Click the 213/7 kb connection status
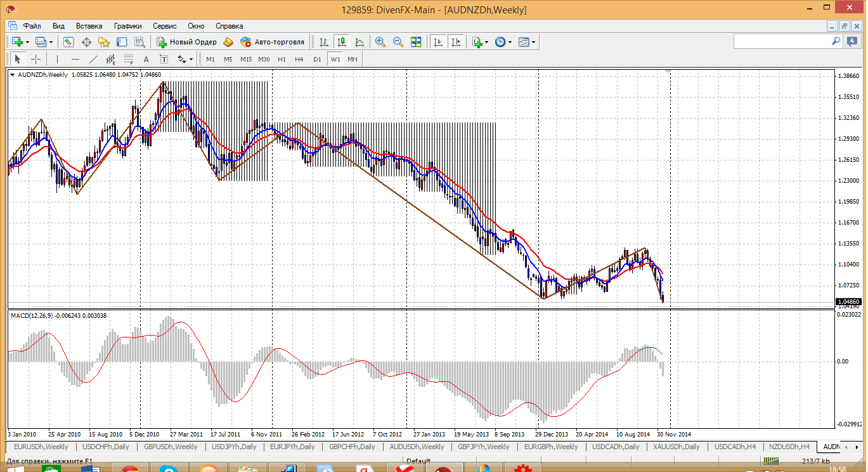This screenshot has height=472, width=868. pyautogui.click(x=817, y=461)
